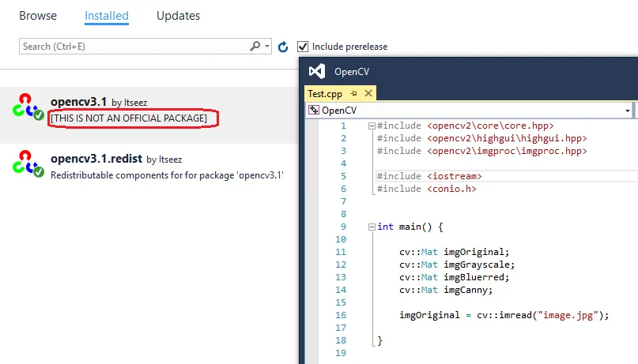This screenshot has width=638, height=364.
Task: Click the imgCanny declaration line
Action: pos(446,290)
